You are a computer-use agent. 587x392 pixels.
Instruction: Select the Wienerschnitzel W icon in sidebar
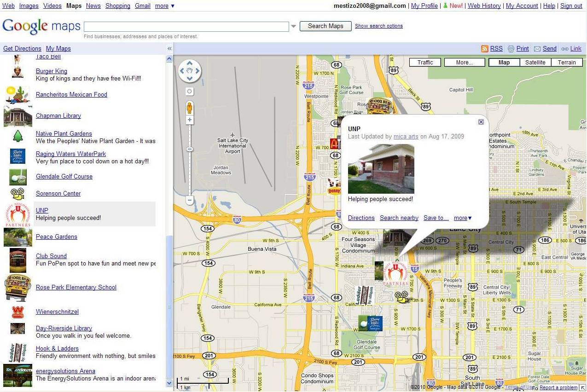click(17, 311)
